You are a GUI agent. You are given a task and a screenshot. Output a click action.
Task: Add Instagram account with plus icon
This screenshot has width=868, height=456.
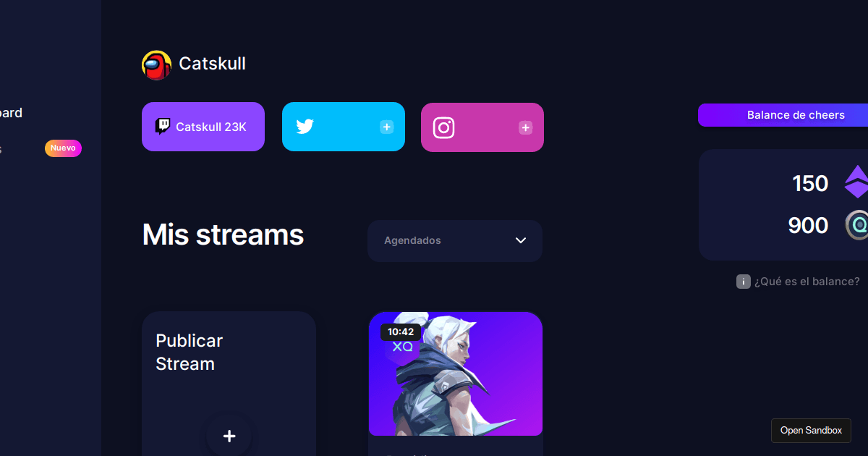526,128
